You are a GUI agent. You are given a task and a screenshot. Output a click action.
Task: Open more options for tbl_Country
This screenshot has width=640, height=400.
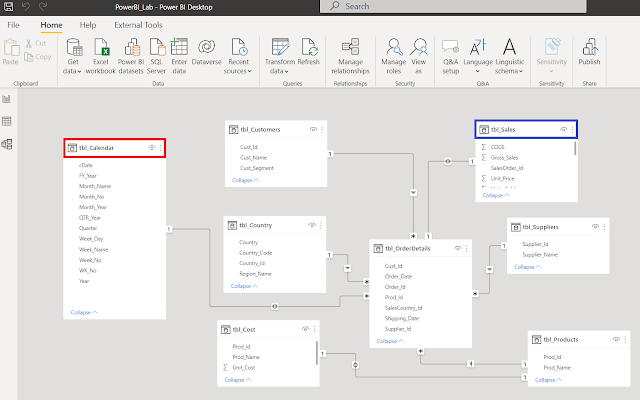[x=321, y=225]
